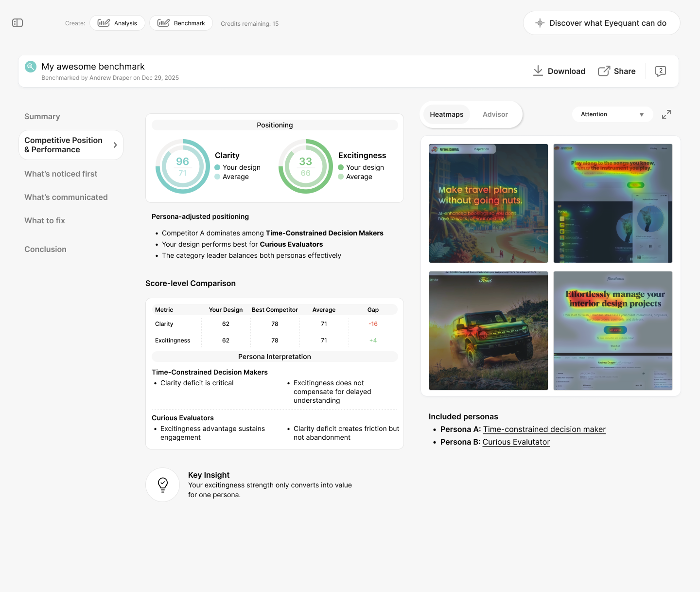Open the Attention heatmap type dropdown
The width and height of the screenshot is (700, 592).
click(612, 114)
